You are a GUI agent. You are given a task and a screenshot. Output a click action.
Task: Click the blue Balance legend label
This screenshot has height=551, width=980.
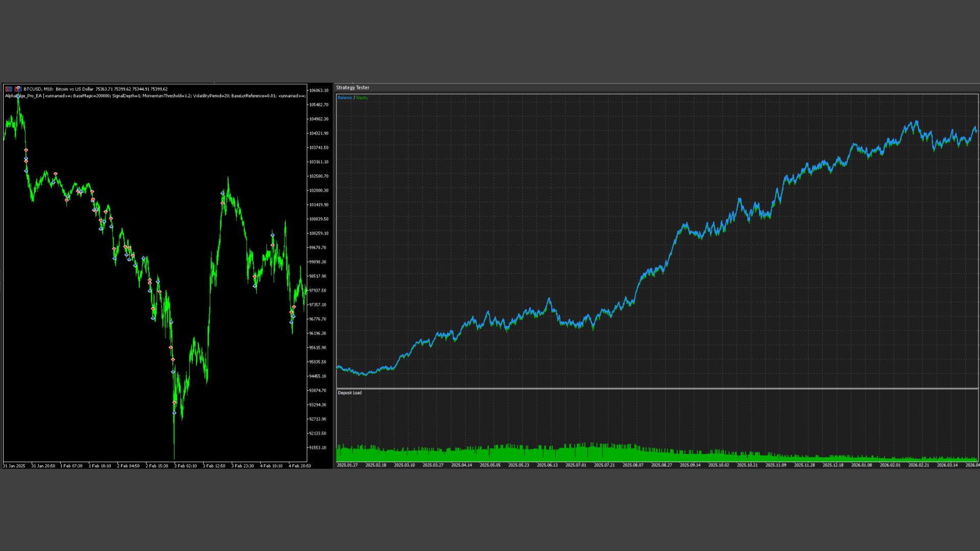point(345,97)
